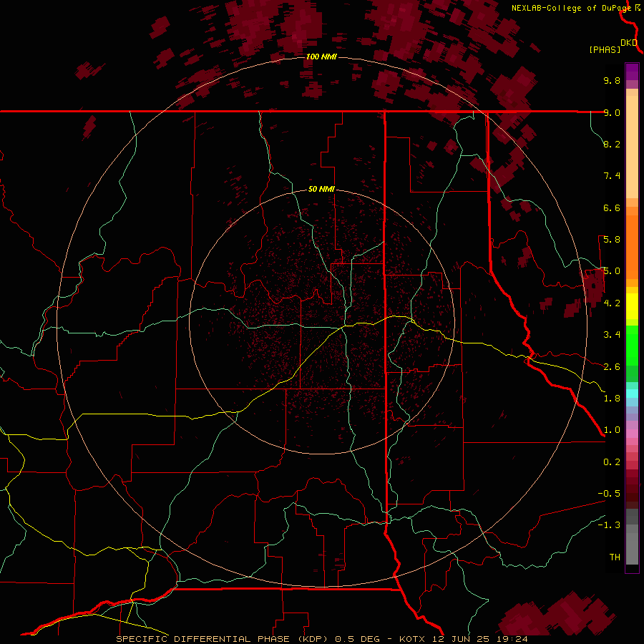
Task: Click the 3.4 scale value
Action: [x=612, y=335]
